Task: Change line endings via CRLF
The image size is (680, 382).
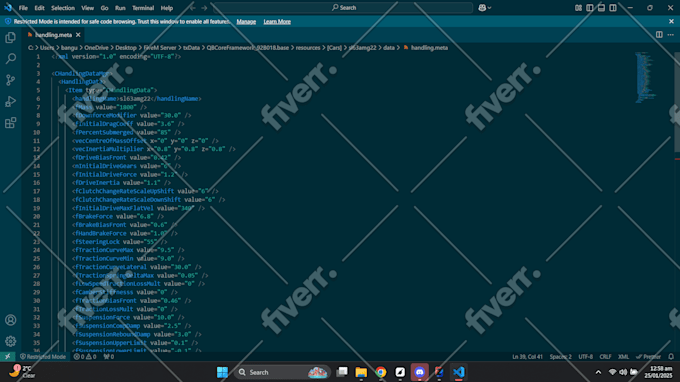Action: click(x=605, y=356)
